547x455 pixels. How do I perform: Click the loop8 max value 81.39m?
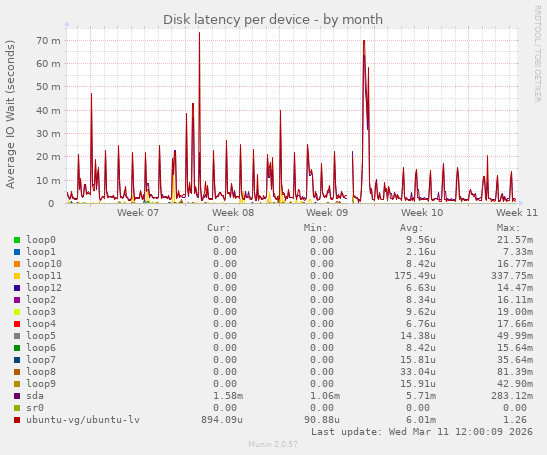click(515, 372)
